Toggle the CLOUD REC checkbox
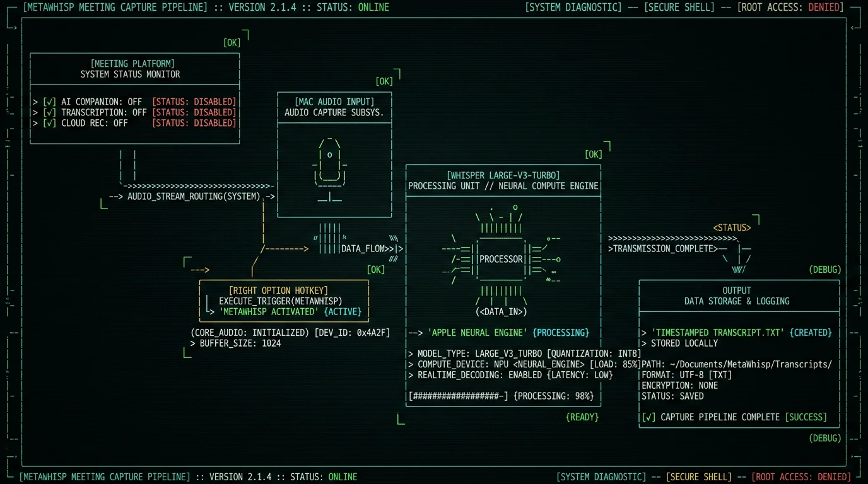Image resolution: width=868 pixels, height=484 pixels. point(50,123)
